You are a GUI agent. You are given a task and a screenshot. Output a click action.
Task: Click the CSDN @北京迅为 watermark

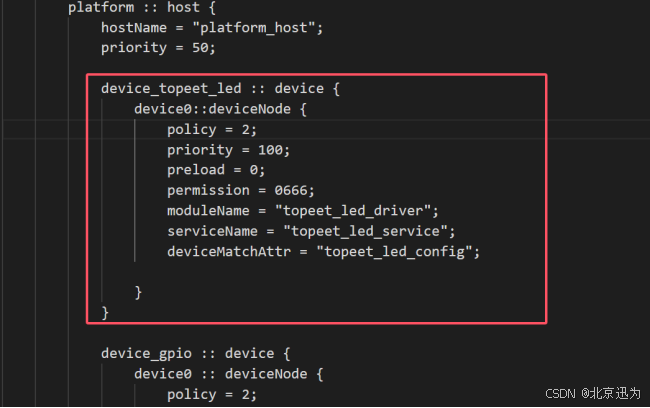(591, 394)
